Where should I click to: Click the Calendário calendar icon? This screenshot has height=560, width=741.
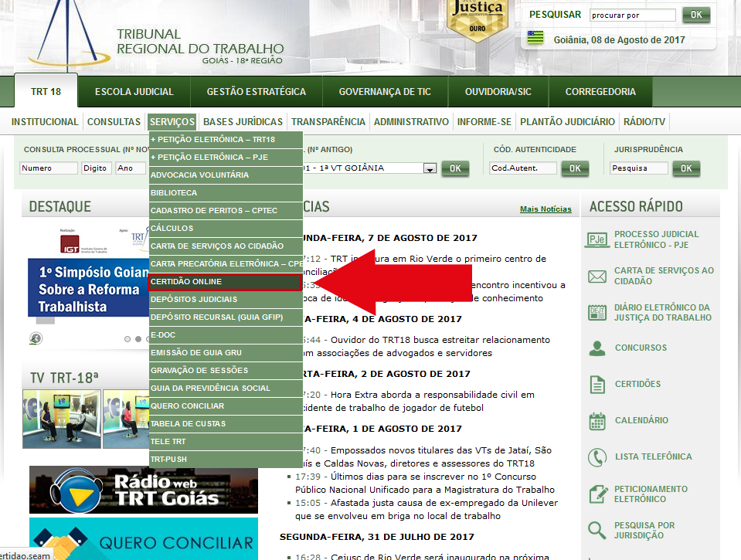tap(597, 421)
